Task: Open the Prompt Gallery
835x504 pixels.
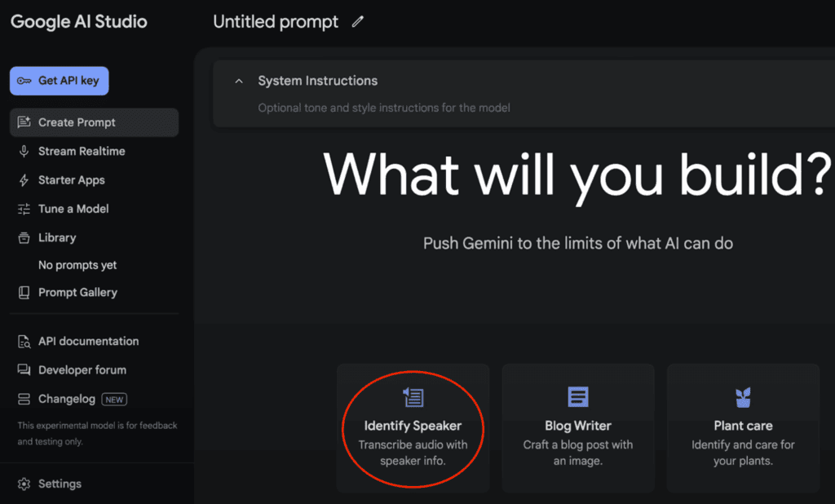Action: 95,293
